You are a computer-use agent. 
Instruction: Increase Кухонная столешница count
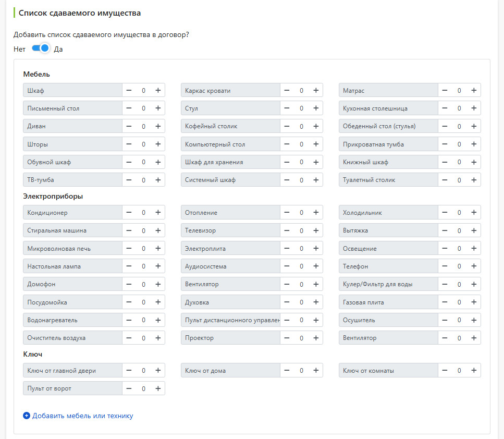[474, 108]
